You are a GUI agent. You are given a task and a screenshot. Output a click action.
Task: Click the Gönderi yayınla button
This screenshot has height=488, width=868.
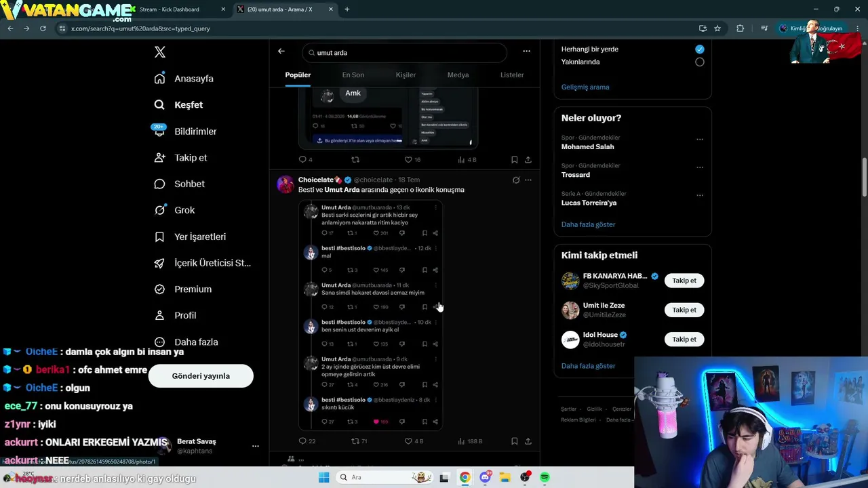coord(201,376)
